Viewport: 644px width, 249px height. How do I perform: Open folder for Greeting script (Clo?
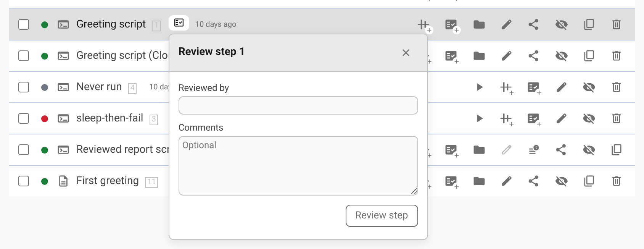coord(479,56)
